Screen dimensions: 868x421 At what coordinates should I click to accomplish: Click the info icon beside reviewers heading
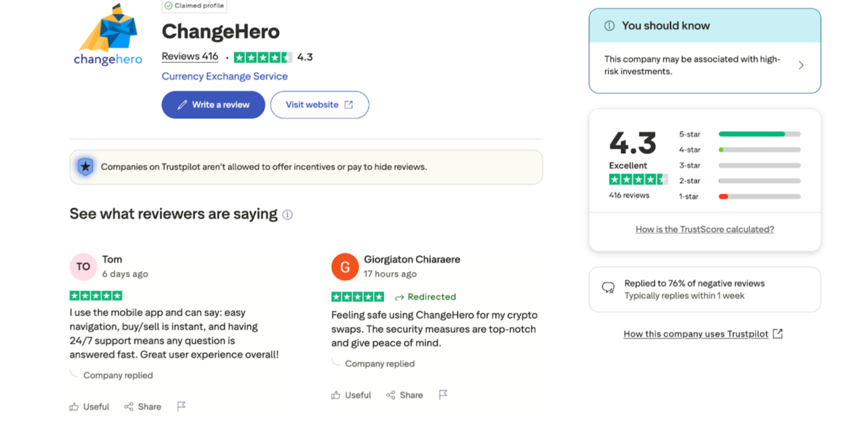[288, 215]
